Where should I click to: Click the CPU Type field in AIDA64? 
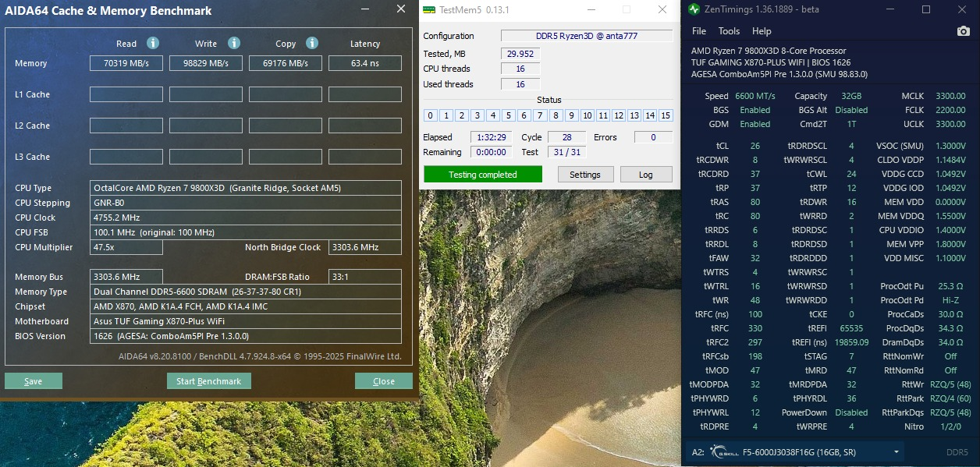(246, 188)
